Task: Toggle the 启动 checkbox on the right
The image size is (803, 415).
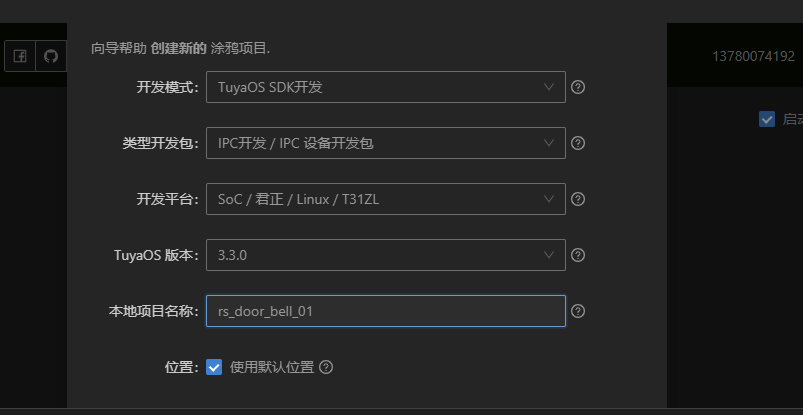Action: 767,119
